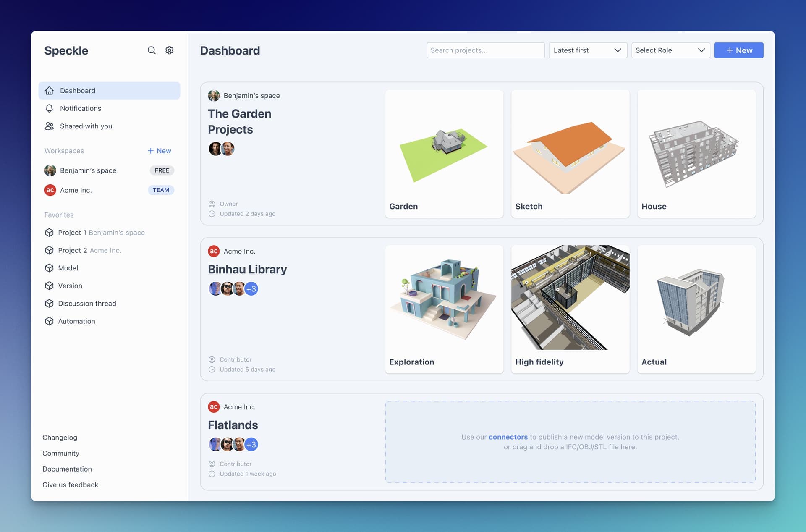Click the Dashboard home icon
This screenshot has height=532, width=806.
coord(49,90)
